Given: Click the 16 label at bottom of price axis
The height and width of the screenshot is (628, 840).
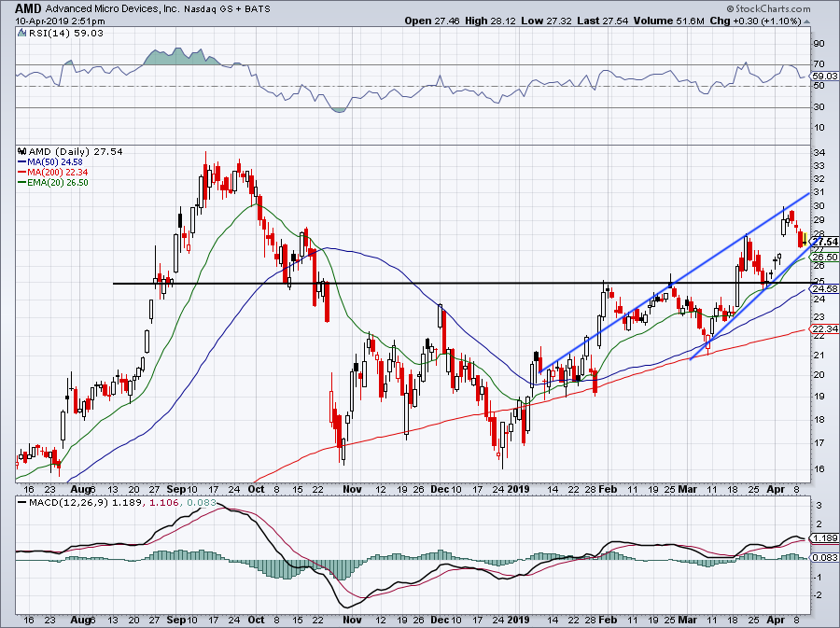Looking at the screenshot, I should point(819,469).
